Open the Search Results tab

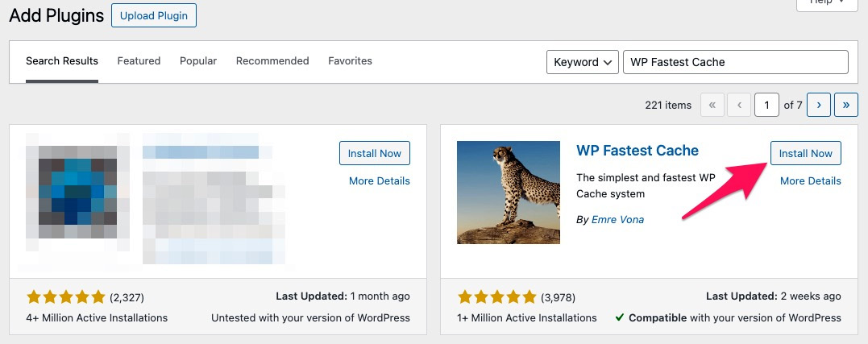click(62, 61)
